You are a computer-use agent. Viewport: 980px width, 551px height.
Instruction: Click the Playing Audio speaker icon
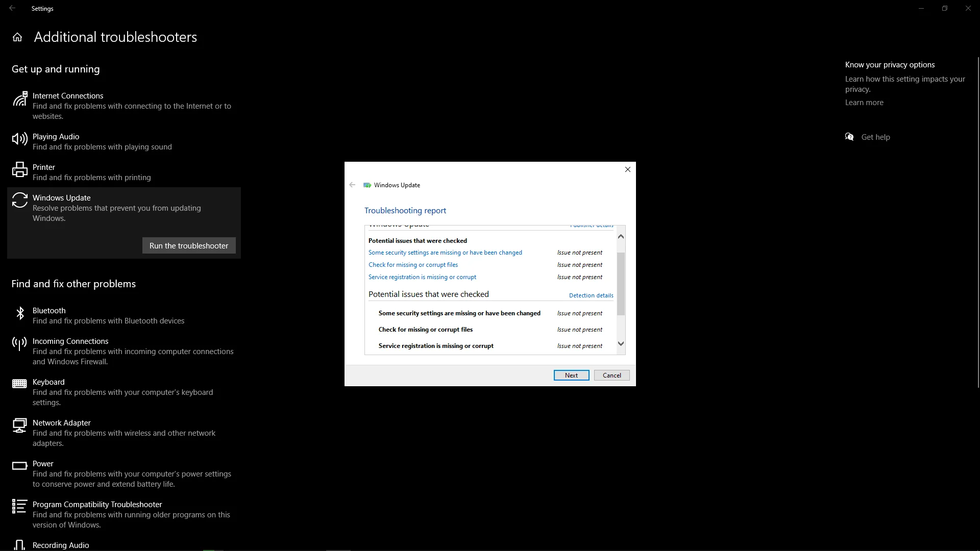click(x=20, y=139)
